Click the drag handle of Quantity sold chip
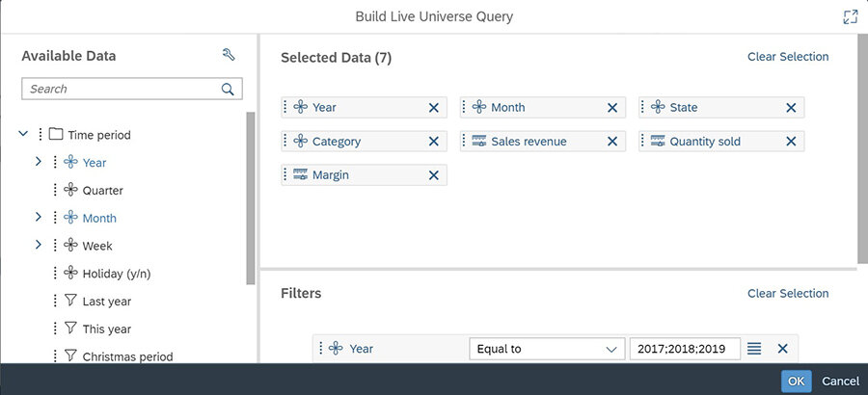The height and width of the screenshot is (395, 868). pyautogui.click(x=643, y=142)
